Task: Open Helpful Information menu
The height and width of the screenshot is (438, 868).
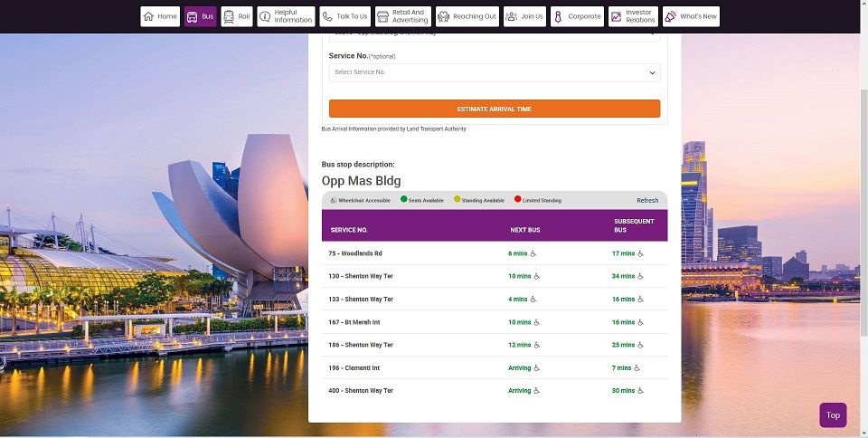Action: pyautogui.click(x=287, y=16)
